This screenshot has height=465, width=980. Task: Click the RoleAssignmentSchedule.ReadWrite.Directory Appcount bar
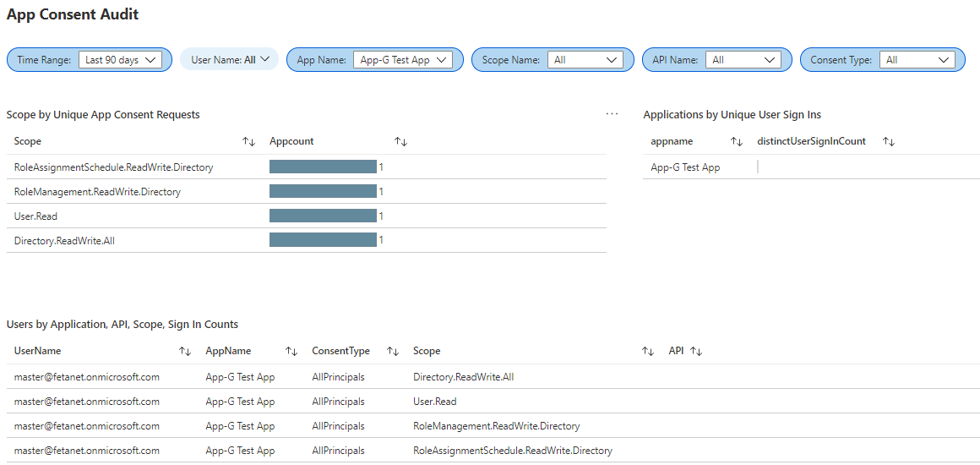(323, 167)
